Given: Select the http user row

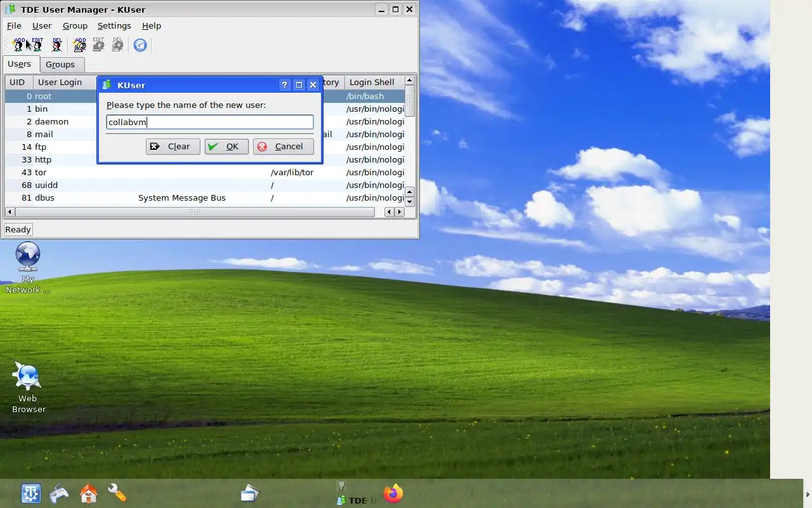Looking at the screenshot, I should pos(205,159).
